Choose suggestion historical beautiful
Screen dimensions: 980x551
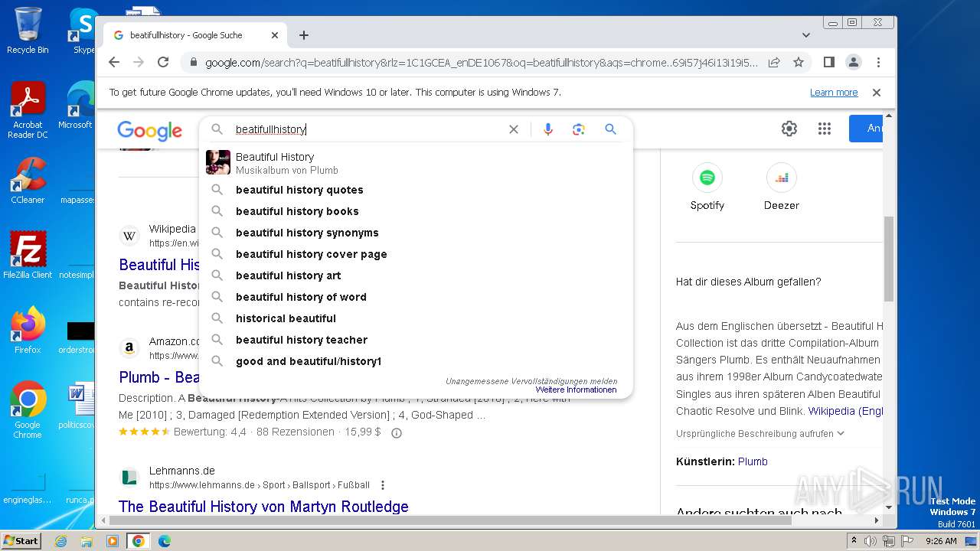(416, 318)
